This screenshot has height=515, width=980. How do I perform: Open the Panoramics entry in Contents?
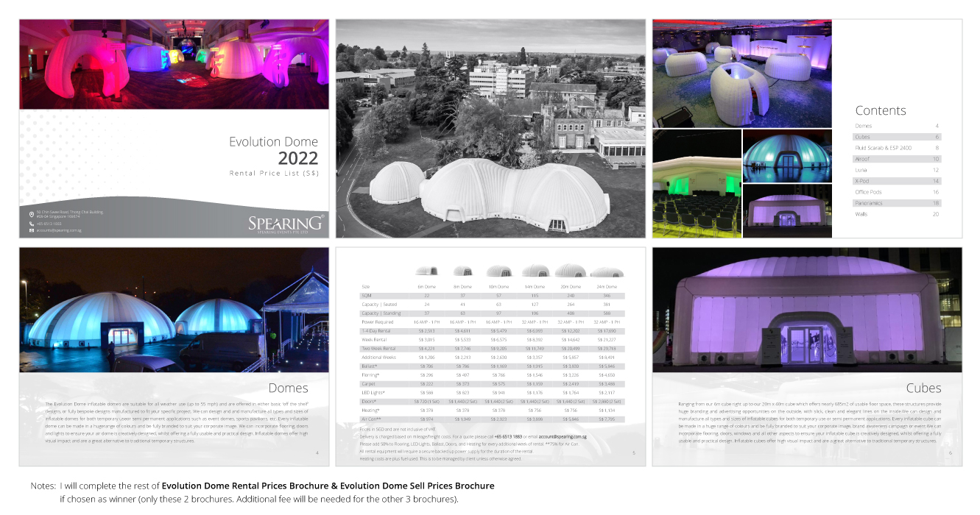(x=868, y=203)
